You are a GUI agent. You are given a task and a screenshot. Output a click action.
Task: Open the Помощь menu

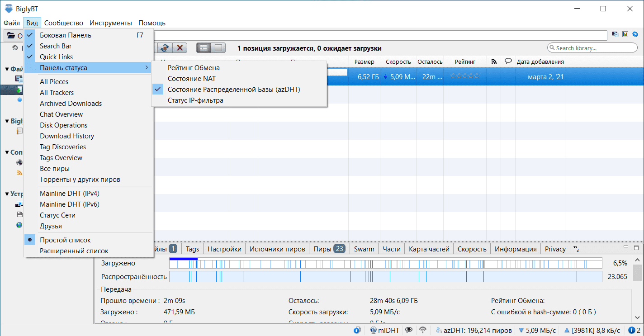(152, 23)
